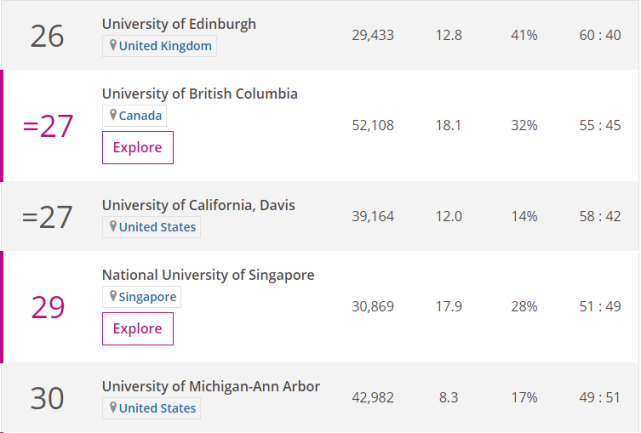Image resolution: width=641 pixels, height=433 pixels.
Task: Open University of California, Davis link
Action: click(199, 205)
